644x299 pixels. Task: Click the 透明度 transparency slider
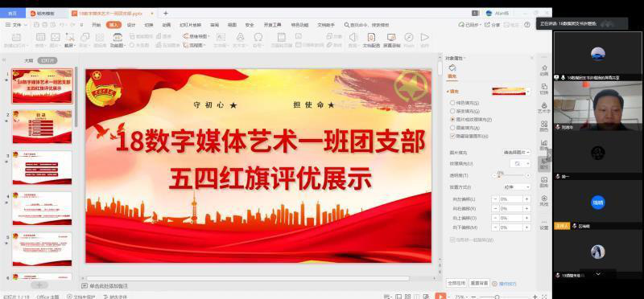(x=511, y=175)
